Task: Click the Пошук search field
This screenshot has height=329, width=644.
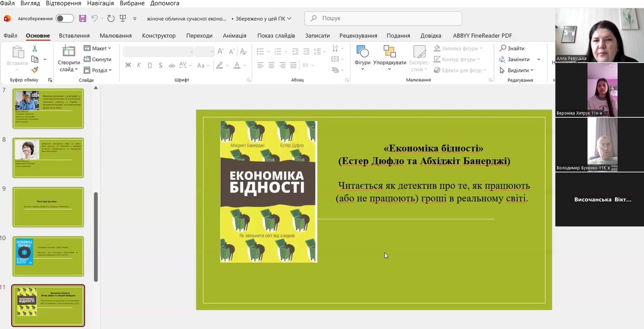Action: (383, 18)
